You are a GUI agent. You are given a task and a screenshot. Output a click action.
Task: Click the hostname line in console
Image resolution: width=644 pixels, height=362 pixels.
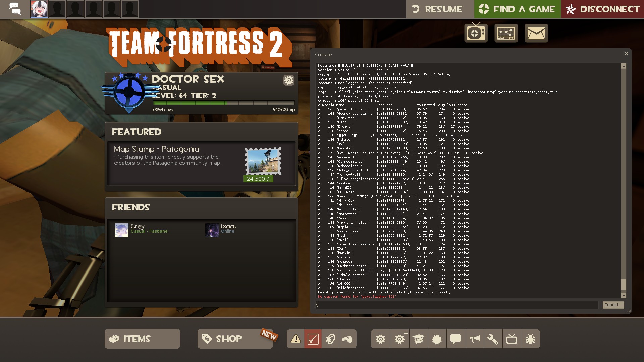[366, 66]
